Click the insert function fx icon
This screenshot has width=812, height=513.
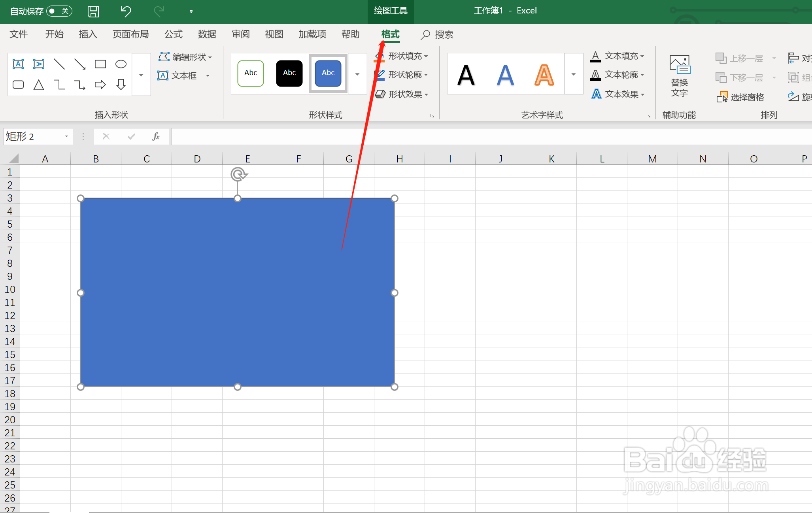pyautogui.click(x=156, y=136)
